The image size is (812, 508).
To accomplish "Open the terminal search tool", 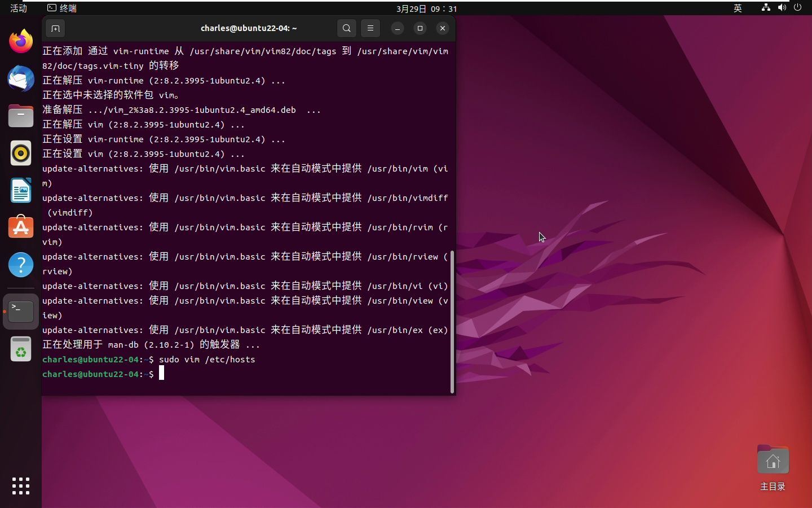I will pyautogui.click(x=347, y=28).
